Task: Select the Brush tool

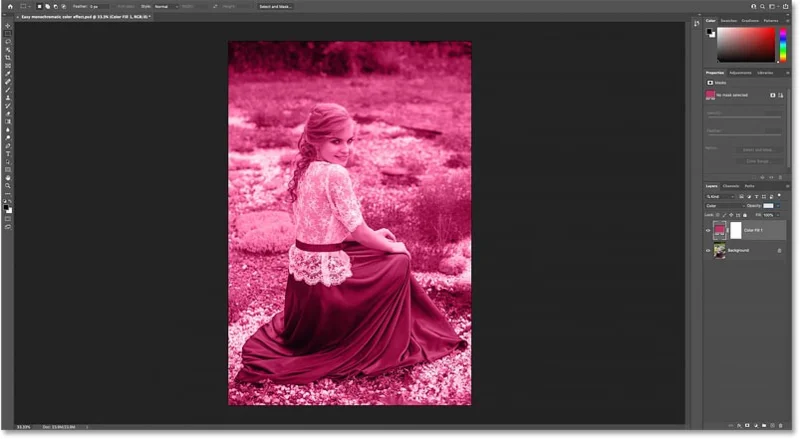Action: click(8, 90)
